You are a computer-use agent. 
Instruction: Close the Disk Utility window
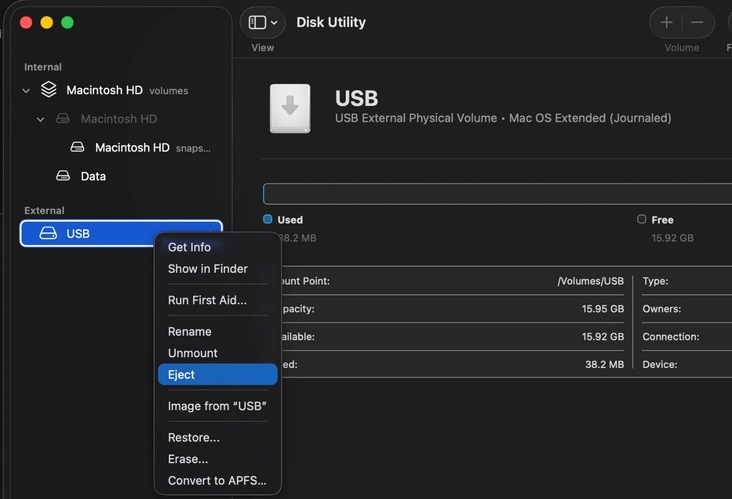point(26,22)
